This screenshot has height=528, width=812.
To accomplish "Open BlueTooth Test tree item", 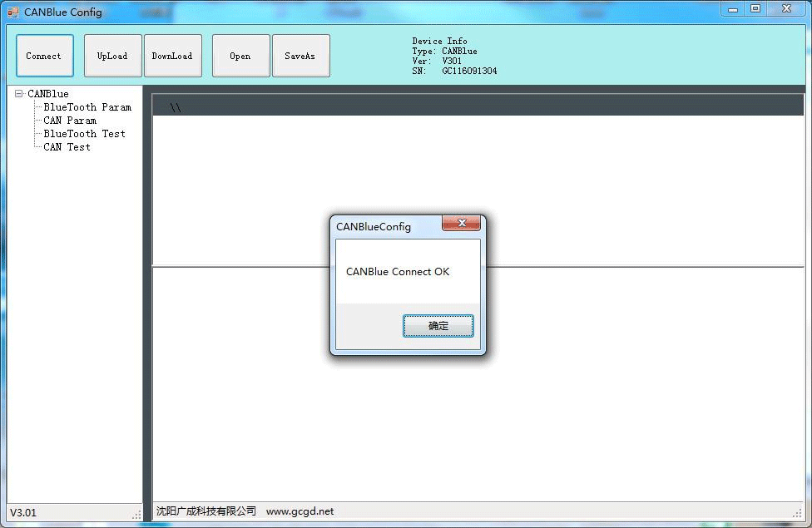I will [x=84, y=134].
